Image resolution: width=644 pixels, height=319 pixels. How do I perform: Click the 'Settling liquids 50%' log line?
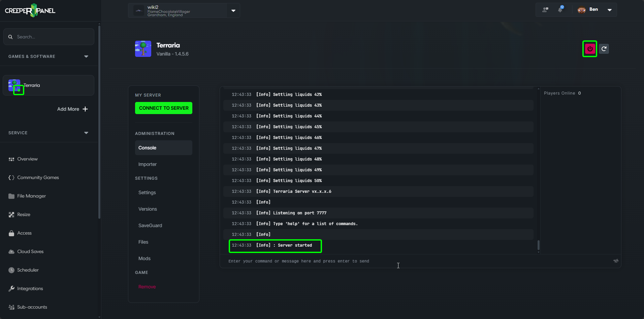click(x=378, y=181)
